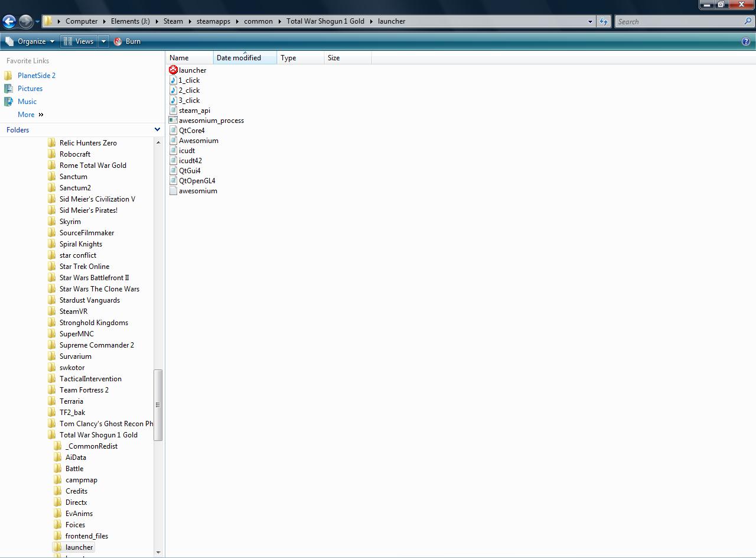The height and width of the screenshot is (558, 756).
Task: Select the 1_click audio file icon
Action: [173, 80]
